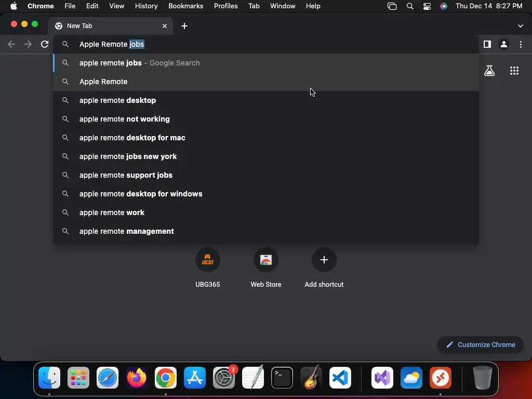532x399 pixels.
Task: Pick 'apple remote desktop for mac' suggestion
Action: pos(266,137)
